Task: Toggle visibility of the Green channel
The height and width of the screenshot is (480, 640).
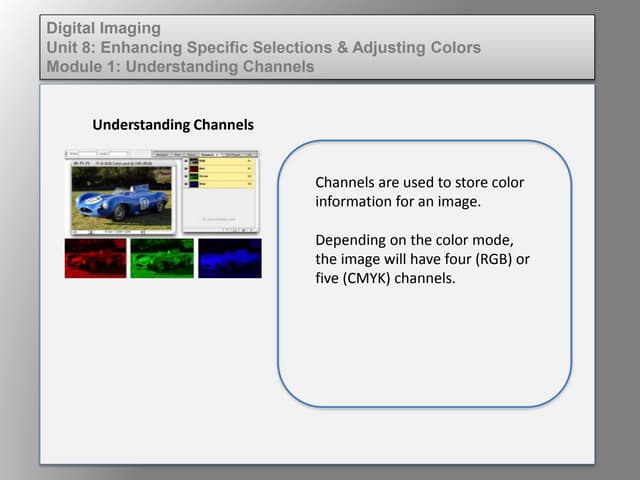Action: click(x=186, y=177)
